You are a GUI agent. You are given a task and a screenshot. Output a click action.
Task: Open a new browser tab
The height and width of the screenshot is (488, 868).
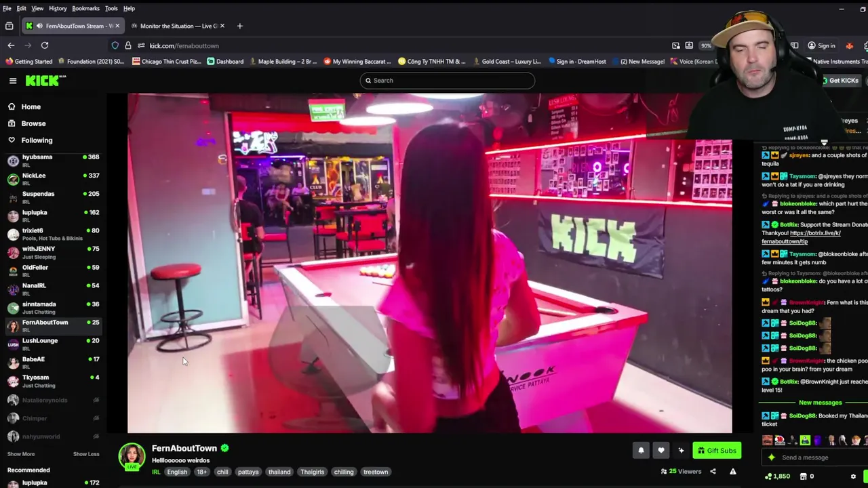pos(239,26)
